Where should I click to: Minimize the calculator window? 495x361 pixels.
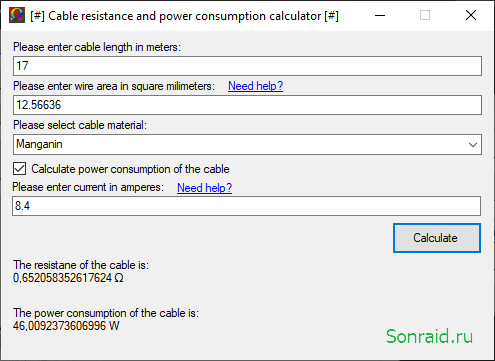(380, 15)
